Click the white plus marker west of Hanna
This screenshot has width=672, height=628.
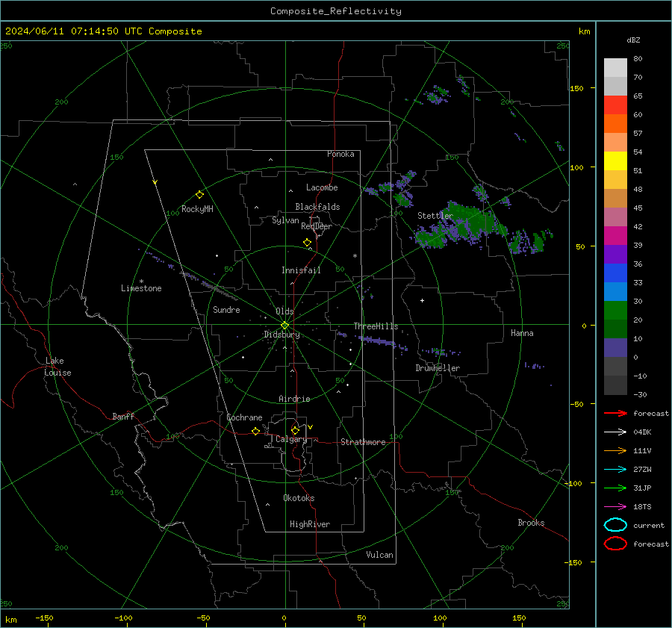click(422, 300)
